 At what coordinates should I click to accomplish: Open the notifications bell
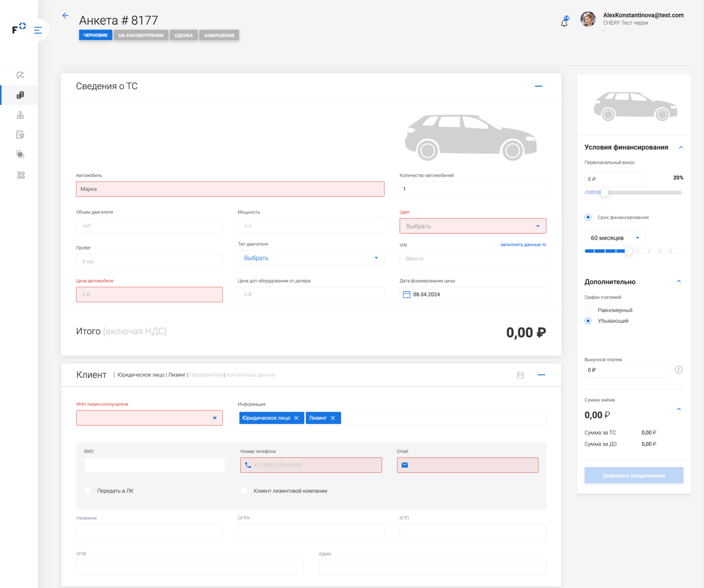564,22
